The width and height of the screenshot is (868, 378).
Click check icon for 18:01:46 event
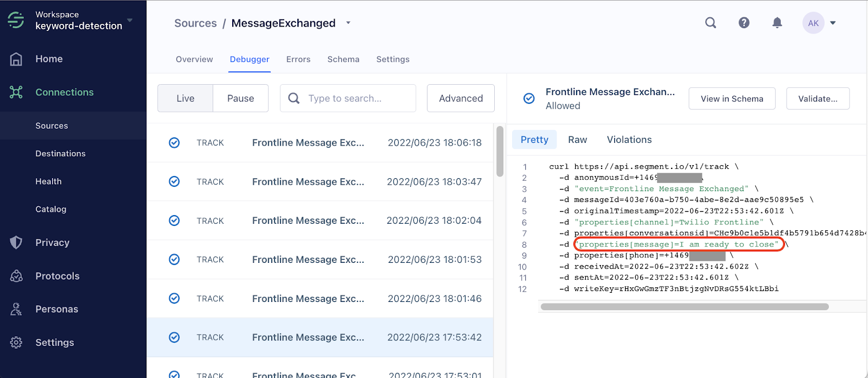pyautogui.click(x=174, y=298)
